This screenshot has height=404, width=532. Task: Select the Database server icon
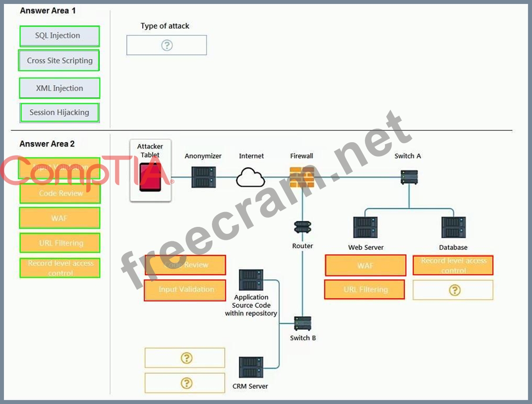454,228
